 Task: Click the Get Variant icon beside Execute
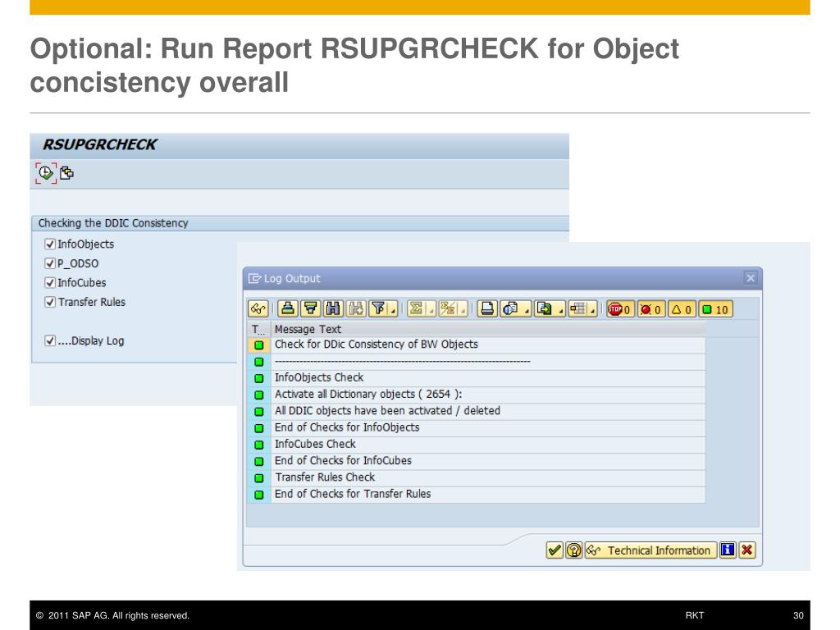67,173
